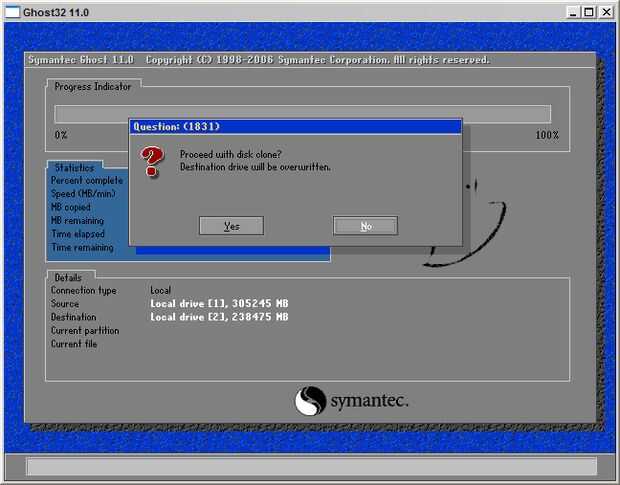This screenshot has height=485, width=620.
Task: Click 'Local drive [1], 305245 MB' source value
Action: pyautogui.click(x=219, y=304)
